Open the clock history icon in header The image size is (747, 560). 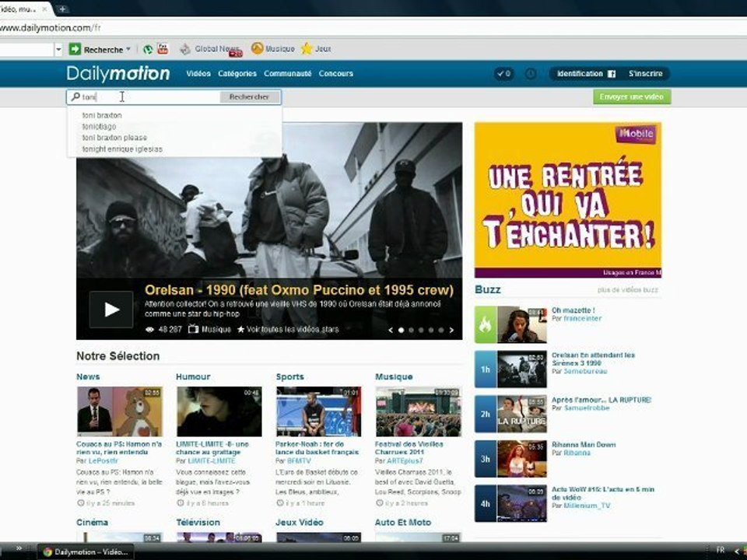coord(530,73)
